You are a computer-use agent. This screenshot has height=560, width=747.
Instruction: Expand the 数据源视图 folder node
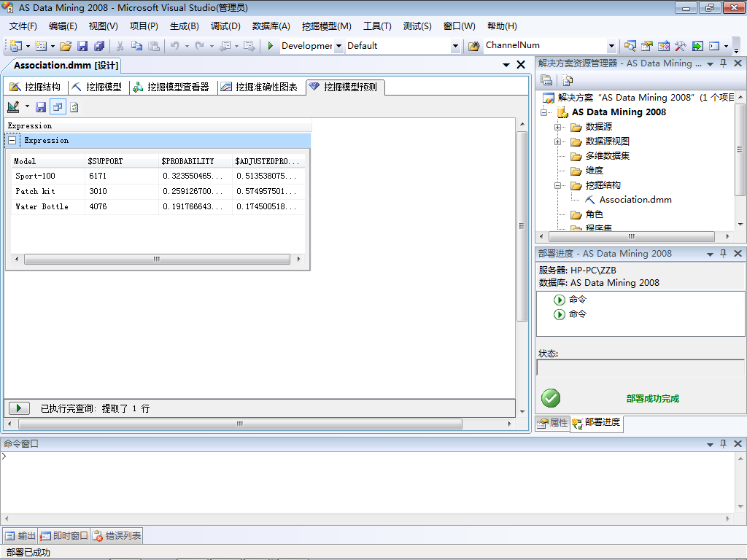557,142
